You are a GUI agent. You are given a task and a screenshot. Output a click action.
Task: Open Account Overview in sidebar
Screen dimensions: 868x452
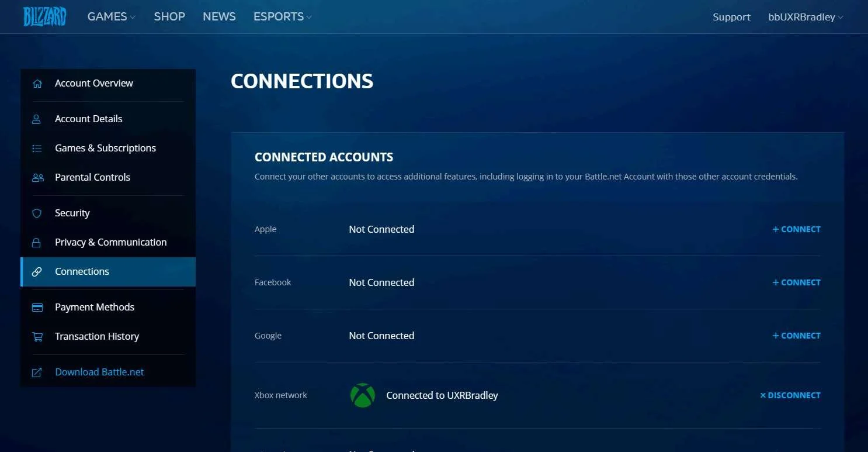click(108, 83)
